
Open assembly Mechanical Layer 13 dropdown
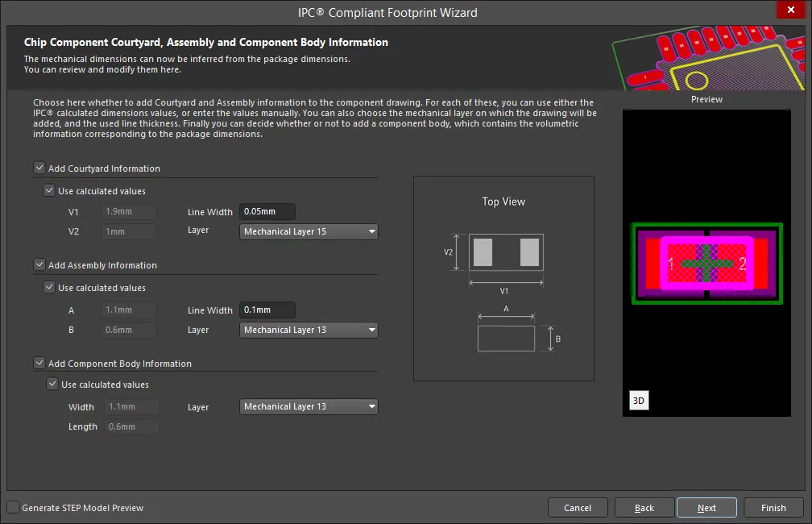pos(309,331)
